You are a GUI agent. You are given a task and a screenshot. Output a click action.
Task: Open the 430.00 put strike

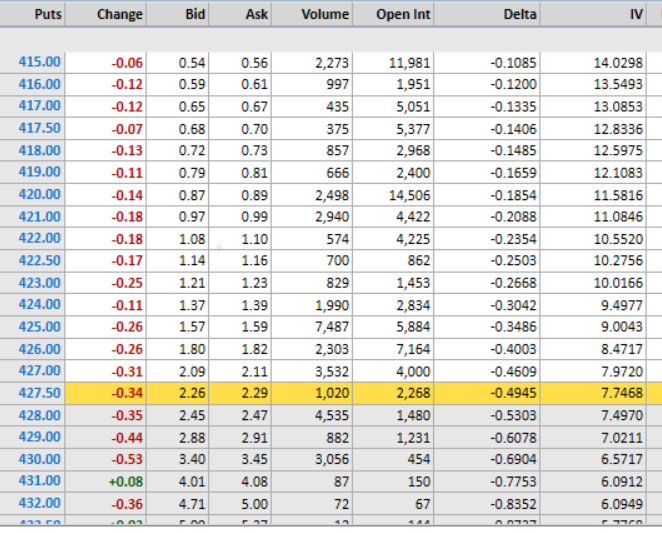pos(39,459)
